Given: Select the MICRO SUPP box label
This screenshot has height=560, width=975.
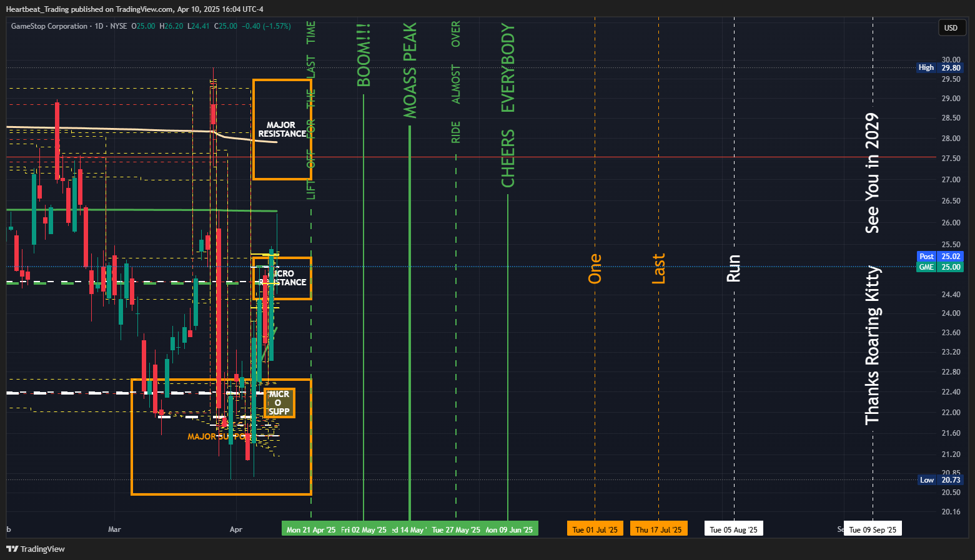Looking at the screenshot, I should pos(279,403).
